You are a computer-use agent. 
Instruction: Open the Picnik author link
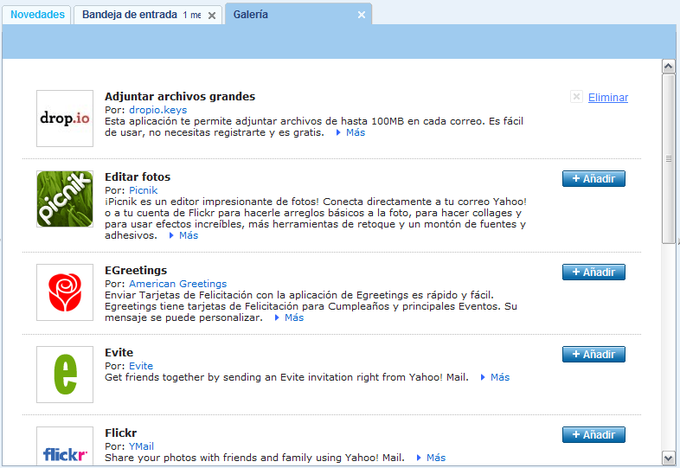(143, 190)
